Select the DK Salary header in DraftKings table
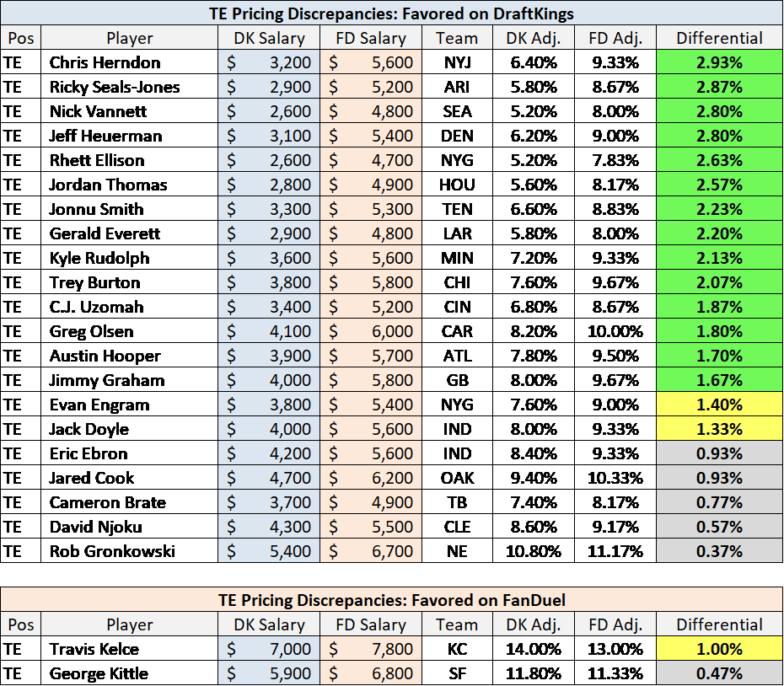The width and height of the screenshot is (784, 686). 269,38
